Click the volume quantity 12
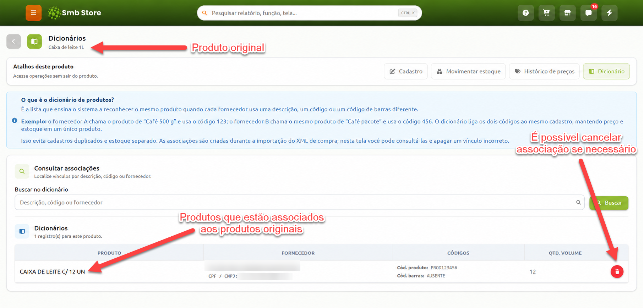The width and height of the screenshot is (644, 308). tap(533, 272)
